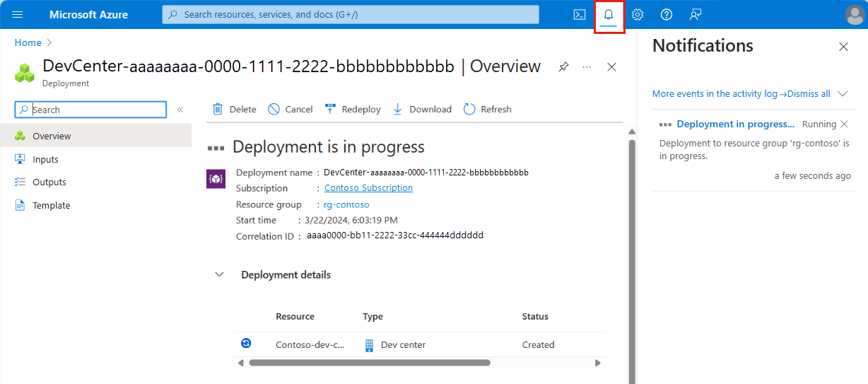The image size is (868, 384).
Task: Click the notifications bell icon
Action: click(609, 15)
